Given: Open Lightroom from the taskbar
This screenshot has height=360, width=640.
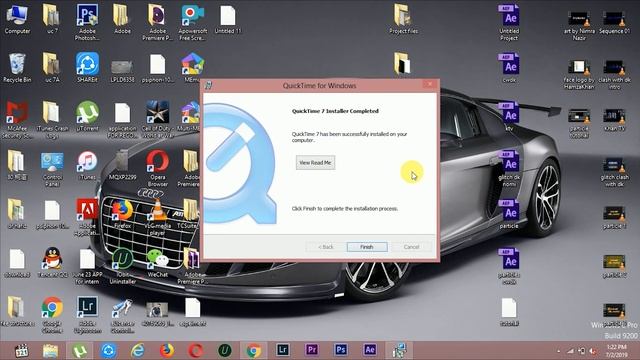Looking at the screenshot, I should click(x=282, y=350).
